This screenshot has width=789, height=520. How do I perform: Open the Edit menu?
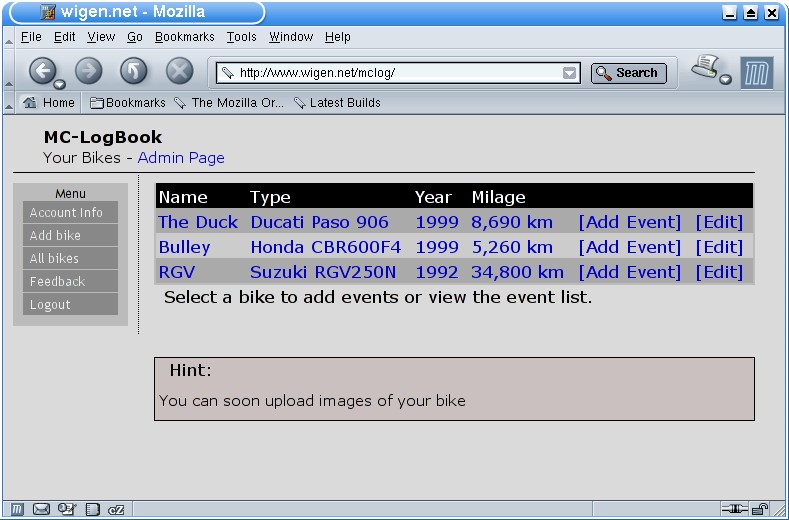click(64, 37)
